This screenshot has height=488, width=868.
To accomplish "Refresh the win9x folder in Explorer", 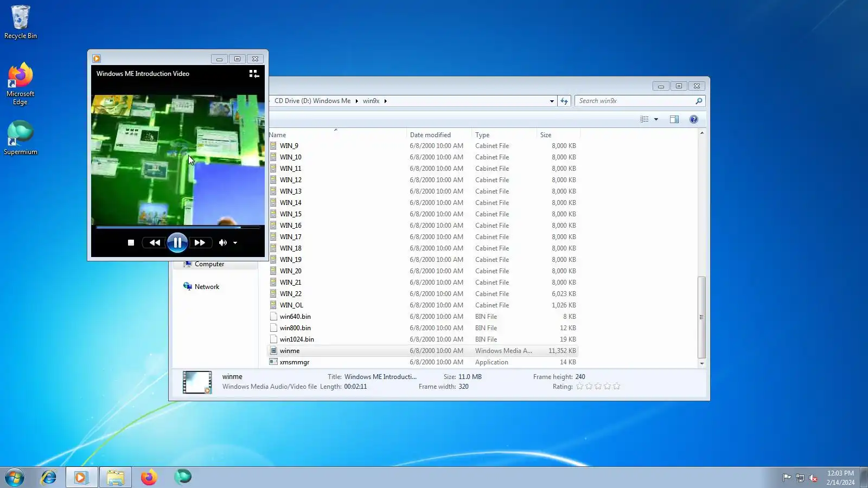I will click(564, 101).
